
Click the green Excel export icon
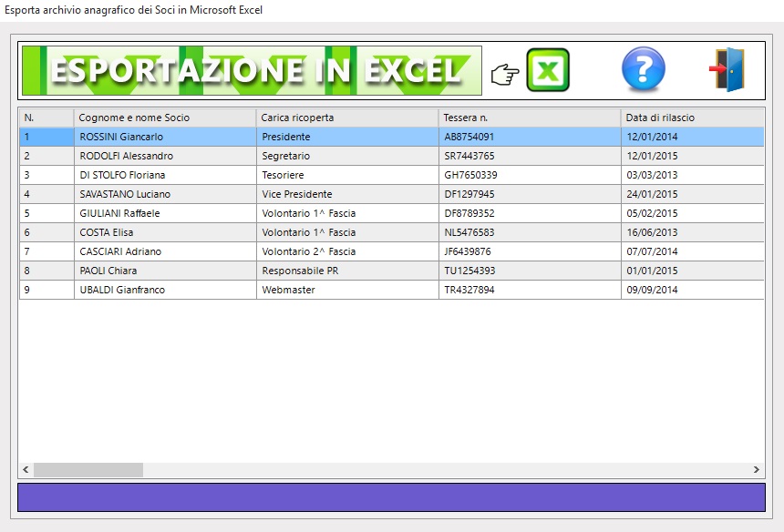click(x=548, y=70)
